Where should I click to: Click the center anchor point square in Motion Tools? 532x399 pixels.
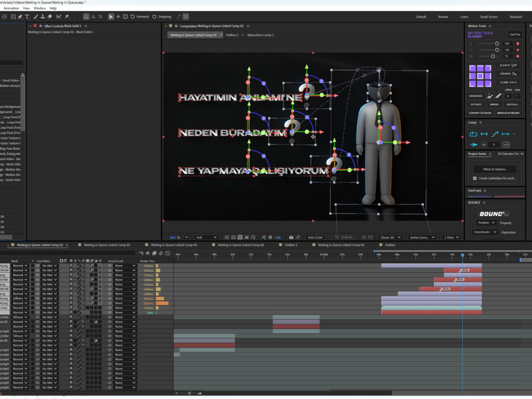[480, 76]
